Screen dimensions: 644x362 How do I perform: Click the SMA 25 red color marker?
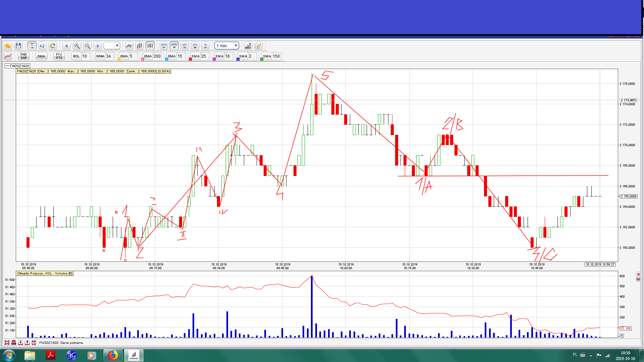coord(190,59)
